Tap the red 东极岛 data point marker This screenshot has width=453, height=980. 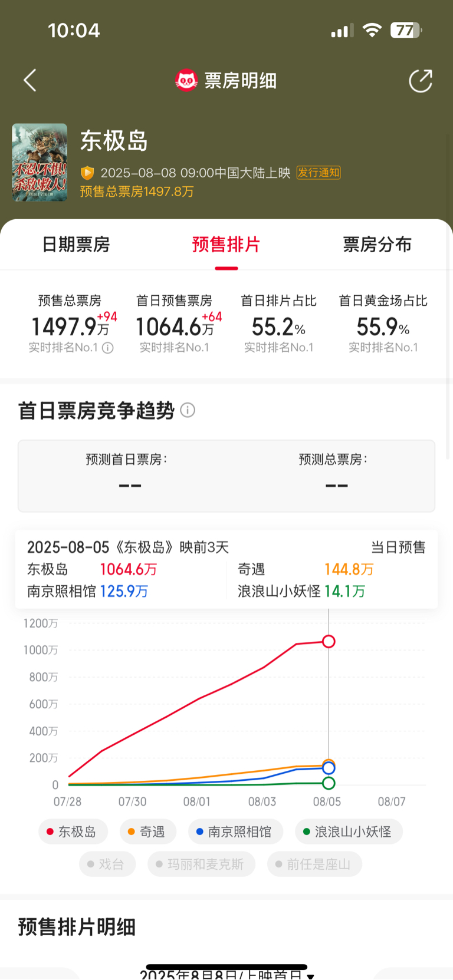[329, 641]
